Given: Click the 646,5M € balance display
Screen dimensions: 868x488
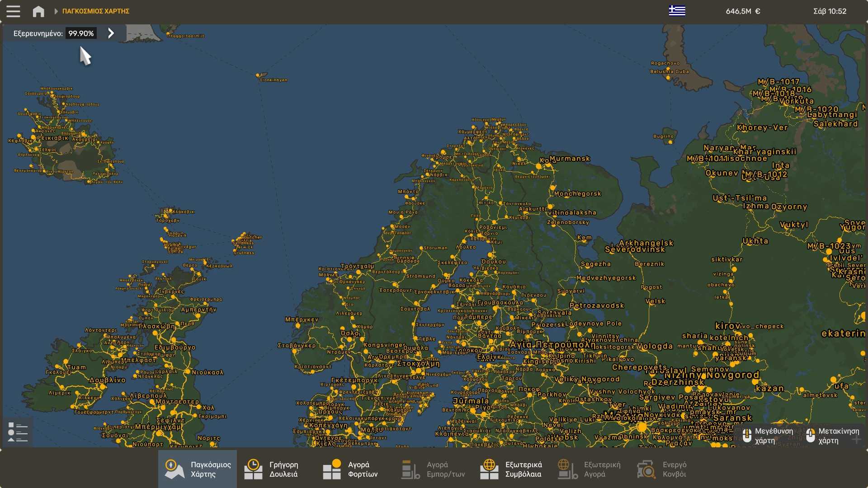Looking at the screenshot, I should pos(743,11).
